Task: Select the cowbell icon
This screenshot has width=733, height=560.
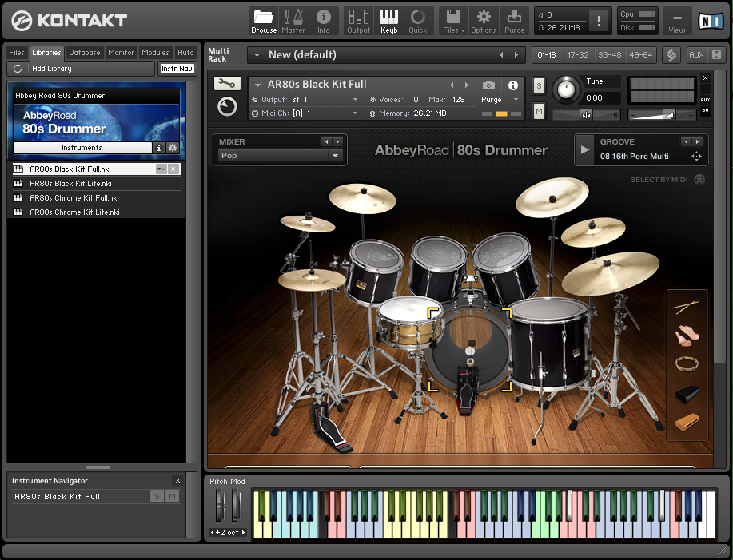Action: pyautogui.click(x=687, y=394)
